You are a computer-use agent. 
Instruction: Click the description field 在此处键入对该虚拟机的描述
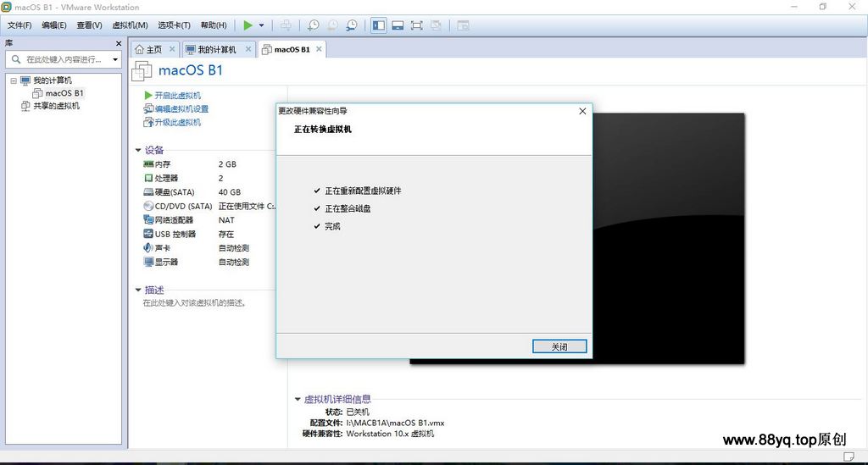(x=194, y=303)
